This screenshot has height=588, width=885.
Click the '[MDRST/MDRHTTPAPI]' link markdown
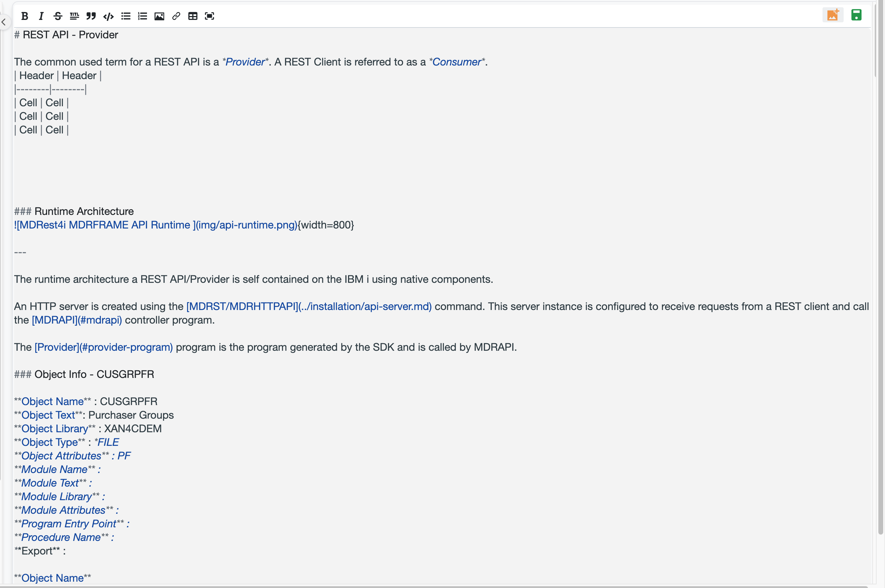pyautogui.click(x=309, y=306)
